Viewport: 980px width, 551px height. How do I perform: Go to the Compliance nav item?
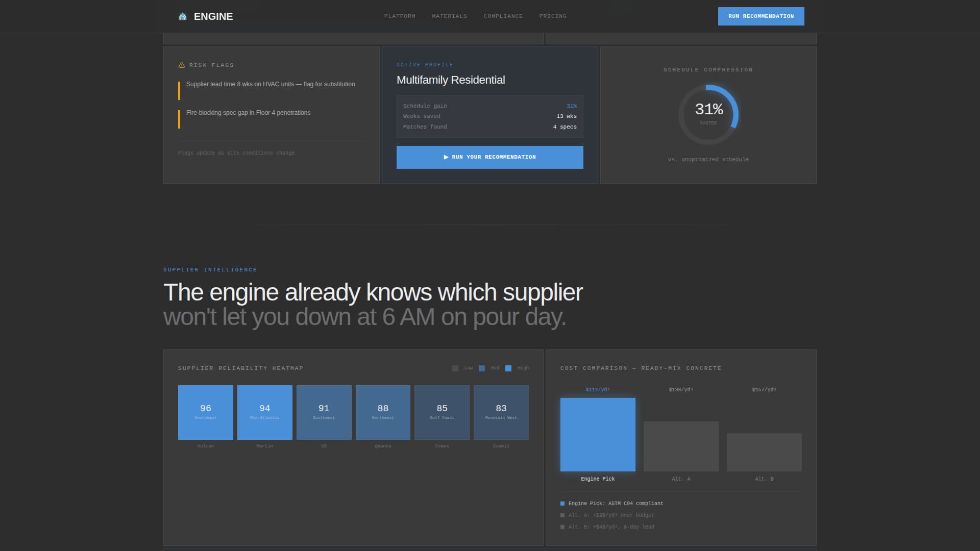[x=503, y=16]
